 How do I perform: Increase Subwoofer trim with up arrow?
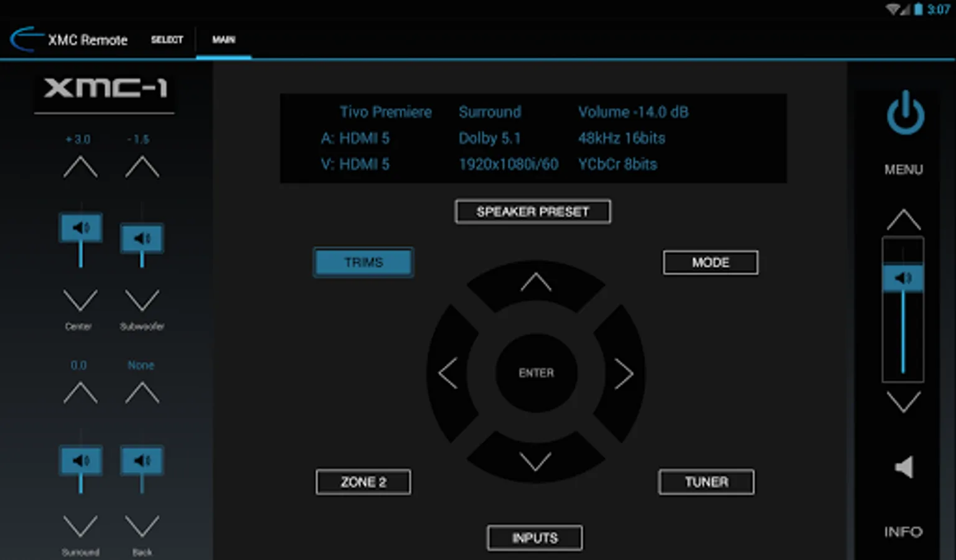tap(142, 167)
